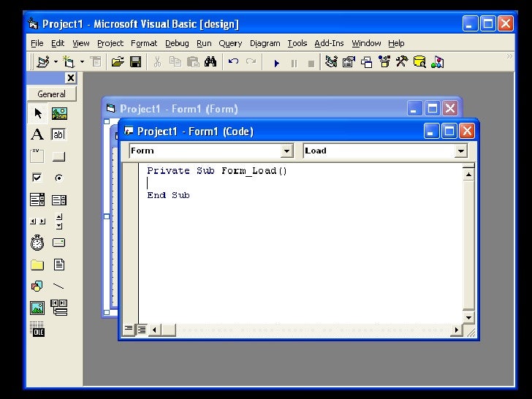Open the View menu
This screenshot has width=532, height=399.
pos(80,43)
